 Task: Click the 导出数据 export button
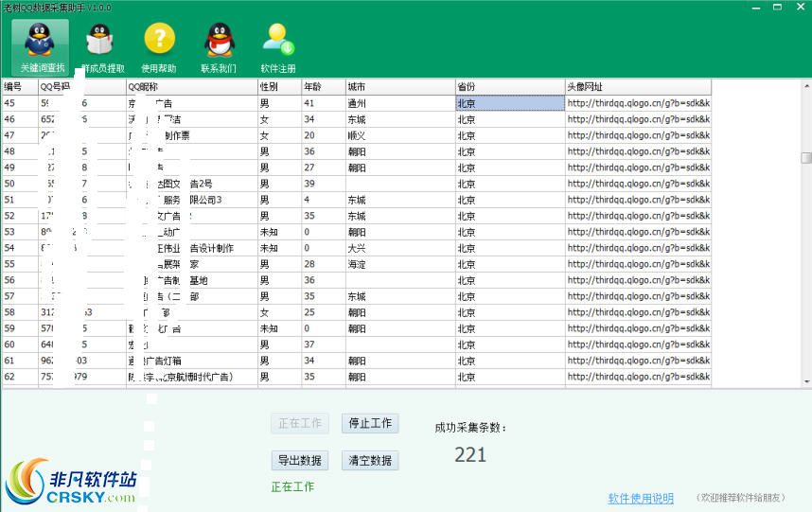click(x=300, y=460)
